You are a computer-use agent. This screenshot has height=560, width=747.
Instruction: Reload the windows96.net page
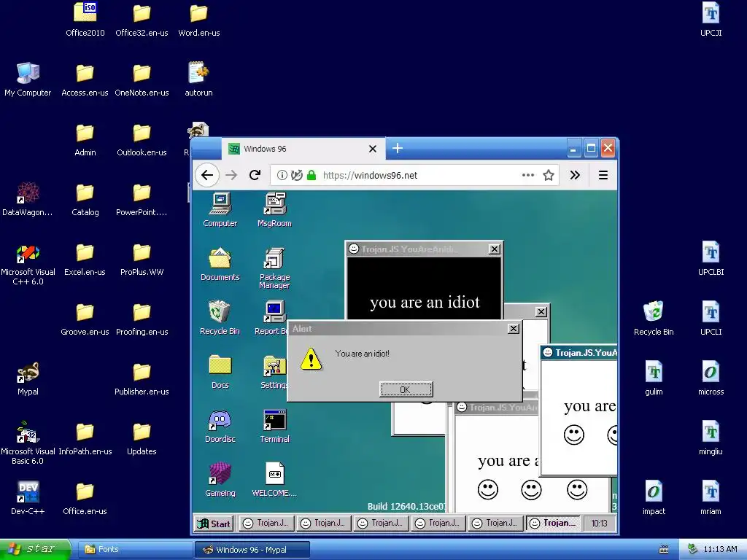pyautogui.click(x=255, y=175)
